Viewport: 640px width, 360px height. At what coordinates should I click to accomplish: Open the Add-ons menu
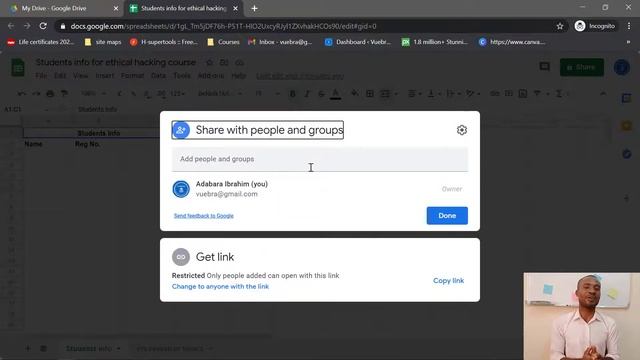pyautogui.click(x=211, y=76)
